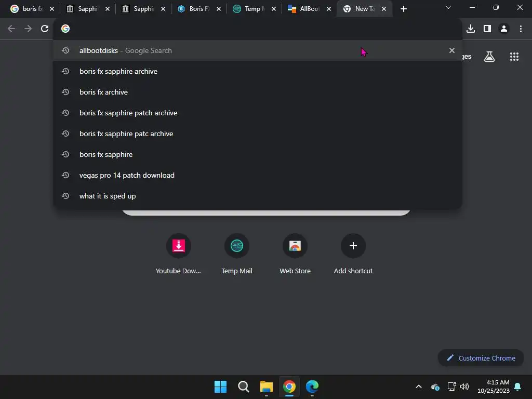Close the Boris FX tab

219,9
